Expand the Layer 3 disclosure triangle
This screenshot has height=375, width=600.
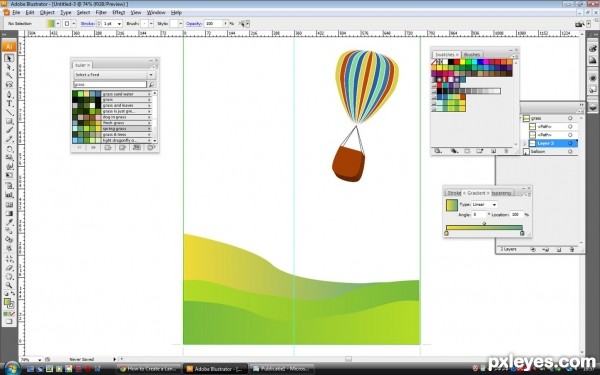coord(525,143)
